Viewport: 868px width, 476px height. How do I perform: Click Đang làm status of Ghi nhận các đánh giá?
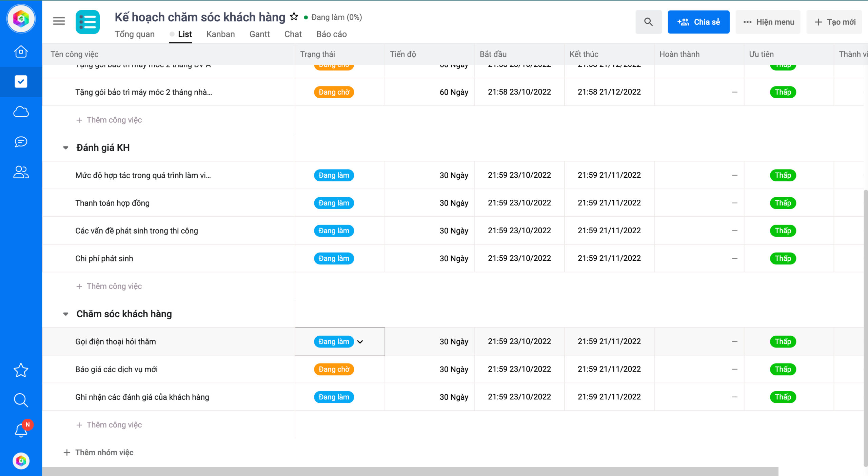[x=334, y=397]
